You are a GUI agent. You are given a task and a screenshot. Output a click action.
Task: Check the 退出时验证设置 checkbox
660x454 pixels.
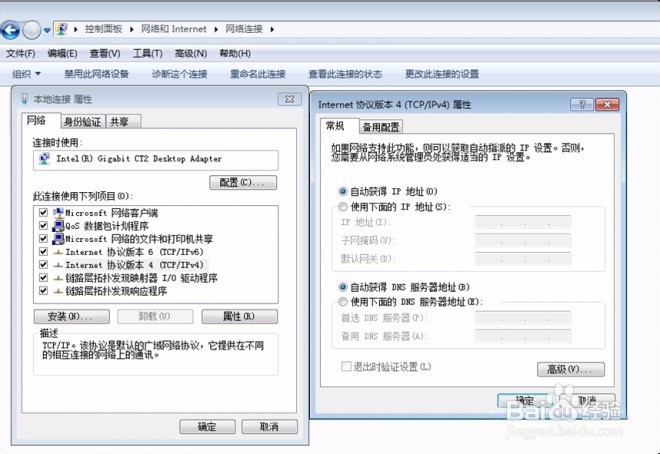coord(346,366)
